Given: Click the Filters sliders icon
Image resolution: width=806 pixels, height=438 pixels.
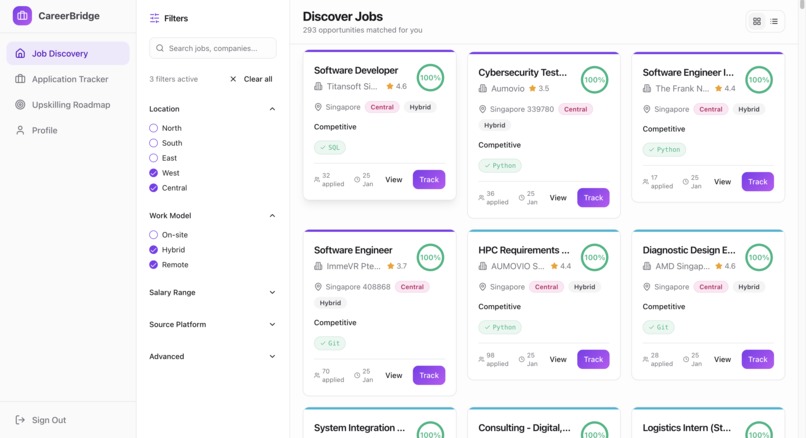Looking at the screenshot, I should click(154, 19).
